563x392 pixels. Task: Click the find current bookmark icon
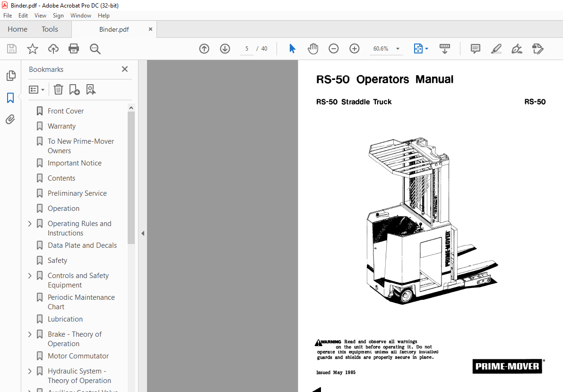point(91,89)
